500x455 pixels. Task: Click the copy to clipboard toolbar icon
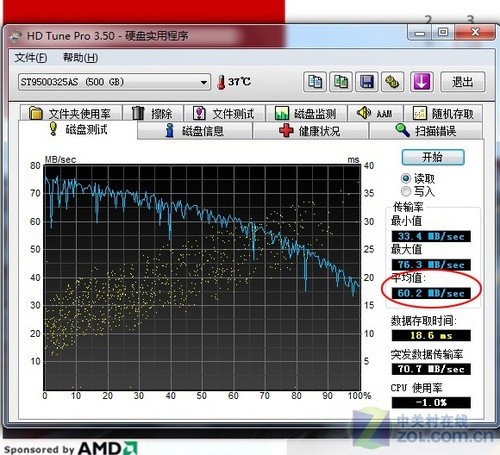click(x=315, y=82)
